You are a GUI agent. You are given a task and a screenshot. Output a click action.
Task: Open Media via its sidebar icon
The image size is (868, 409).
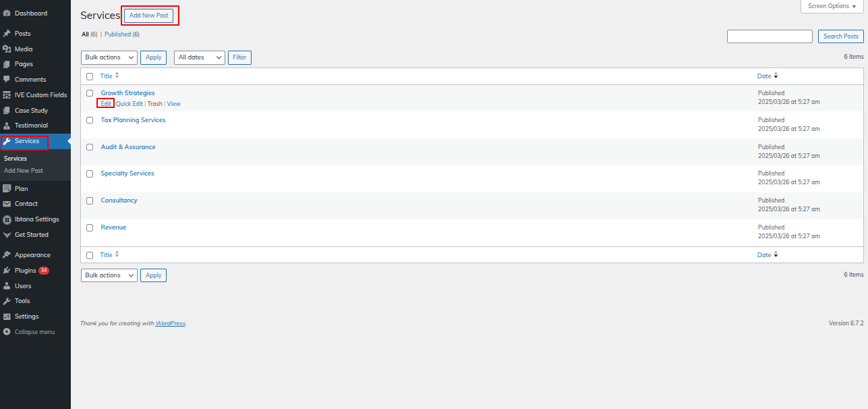click(x=7, y=49)
